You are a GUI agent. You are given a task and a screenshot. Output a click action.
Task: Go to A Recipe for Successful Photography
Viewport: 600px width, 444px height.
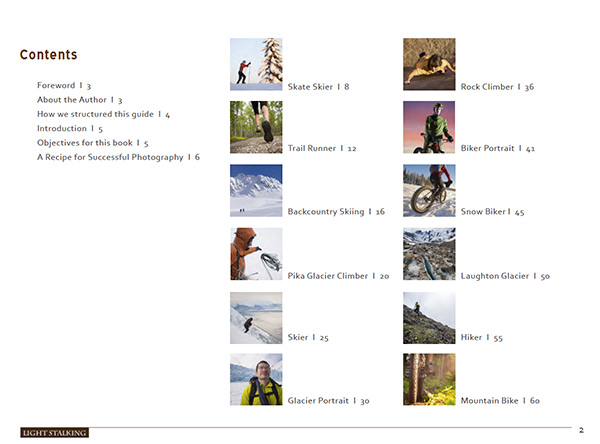(x=118, y=157)
